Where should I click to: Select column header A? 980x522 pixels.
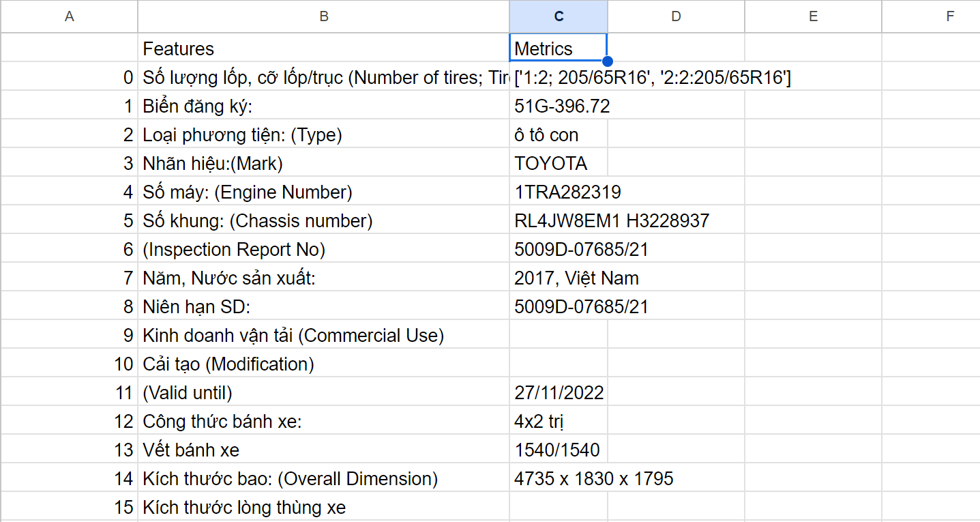tap(69, 16)
